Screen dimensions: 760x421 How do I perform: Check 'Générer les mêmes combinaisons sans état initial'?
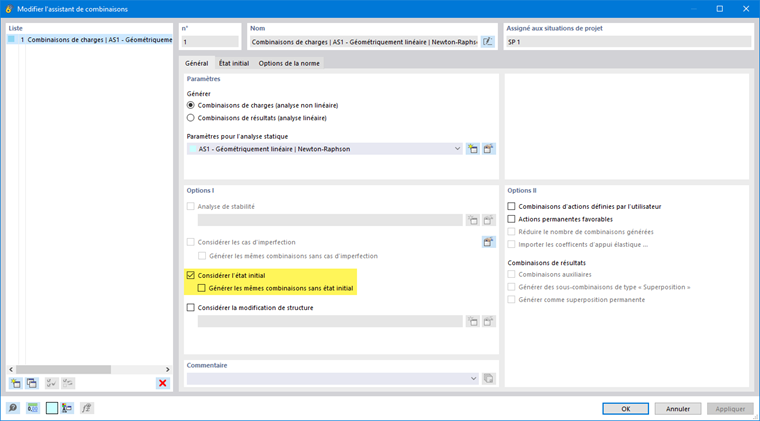point(202,288)
